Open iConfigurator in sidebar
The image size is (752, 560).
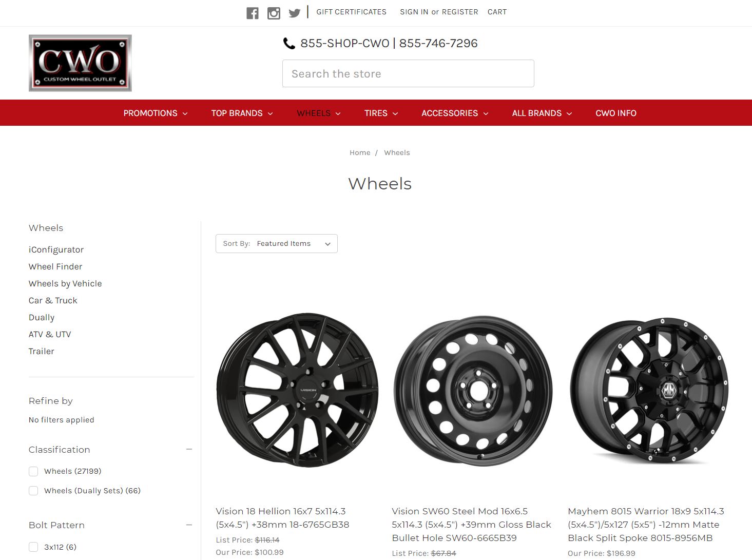point(56,249)
